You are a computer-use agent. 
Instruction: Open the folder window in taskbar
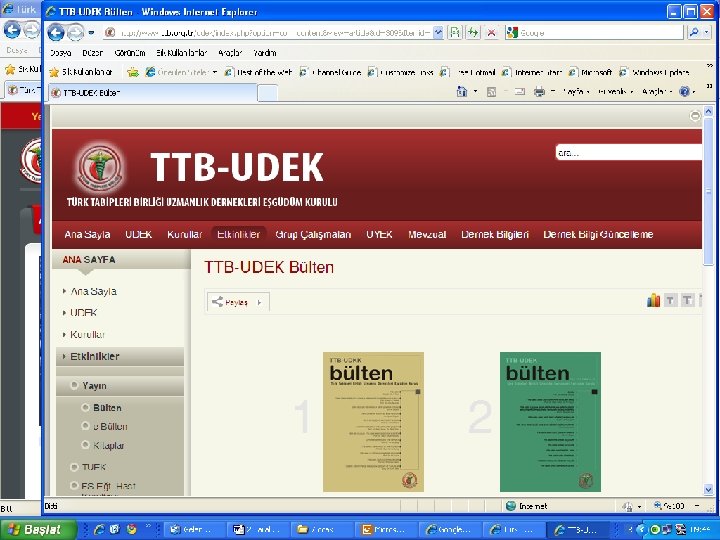[323, 529]
